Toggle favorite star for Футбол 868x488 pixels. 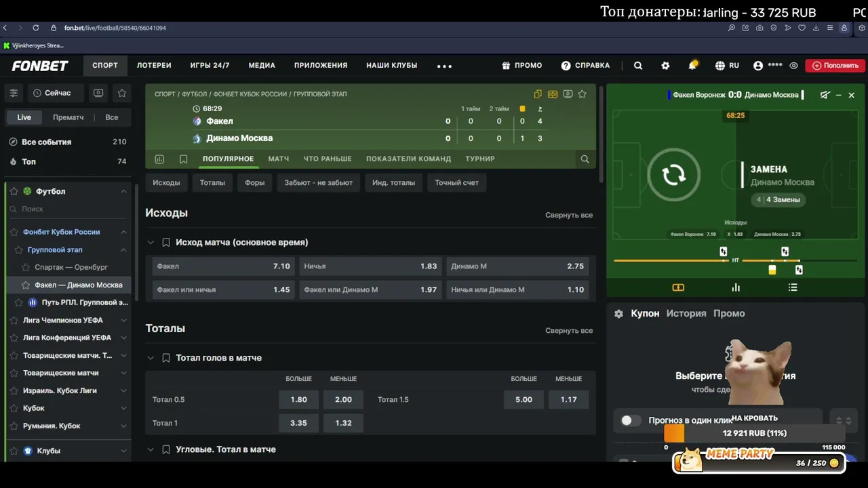pyautogui.click(x=14, y=191)
